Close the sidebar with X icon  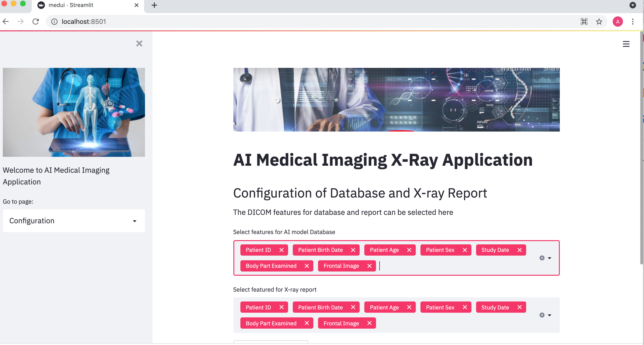pyautogui.click(x=139, y=44)
